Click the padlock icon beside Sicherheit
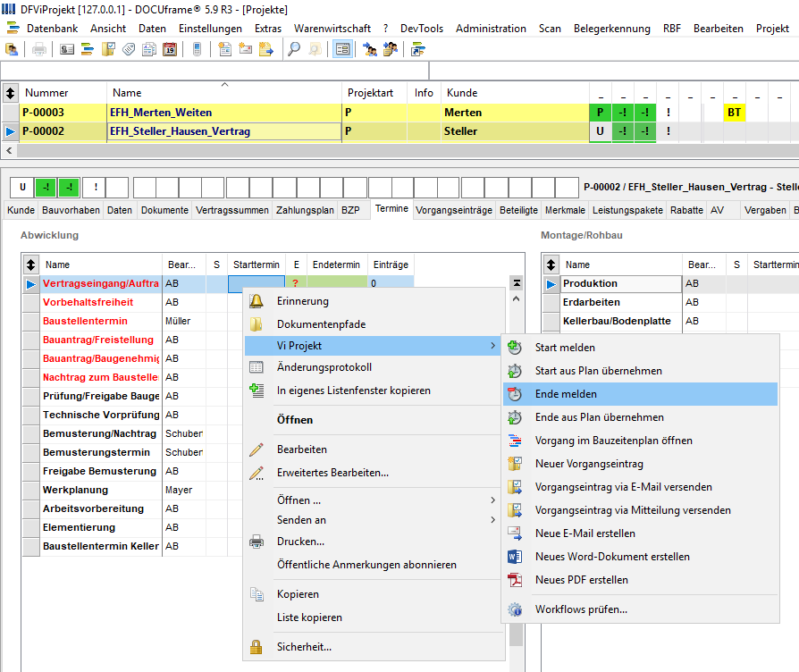 pyautogui.click(x=257, y=647)
